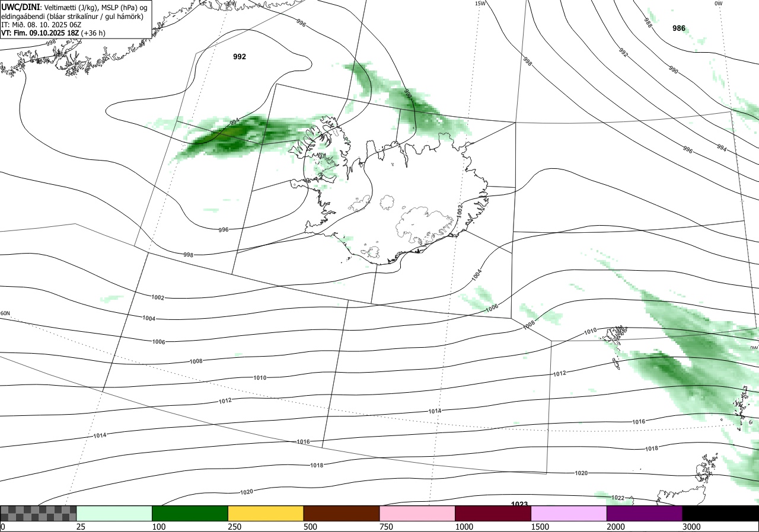This screenshot has height=532, width=759.
Task: Click the legend value 250
Action: (235, 527)
